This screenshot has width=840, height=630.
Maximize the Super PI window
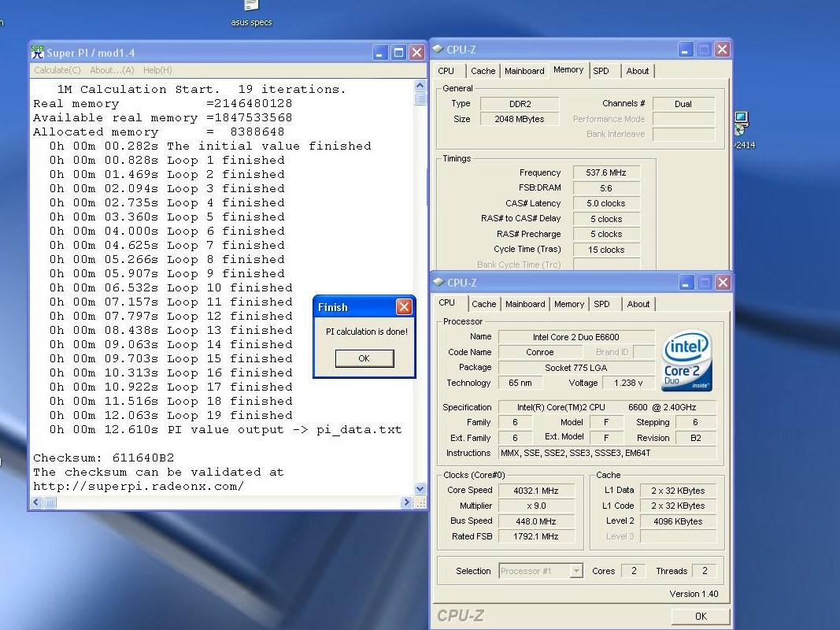tap(398, 53)
